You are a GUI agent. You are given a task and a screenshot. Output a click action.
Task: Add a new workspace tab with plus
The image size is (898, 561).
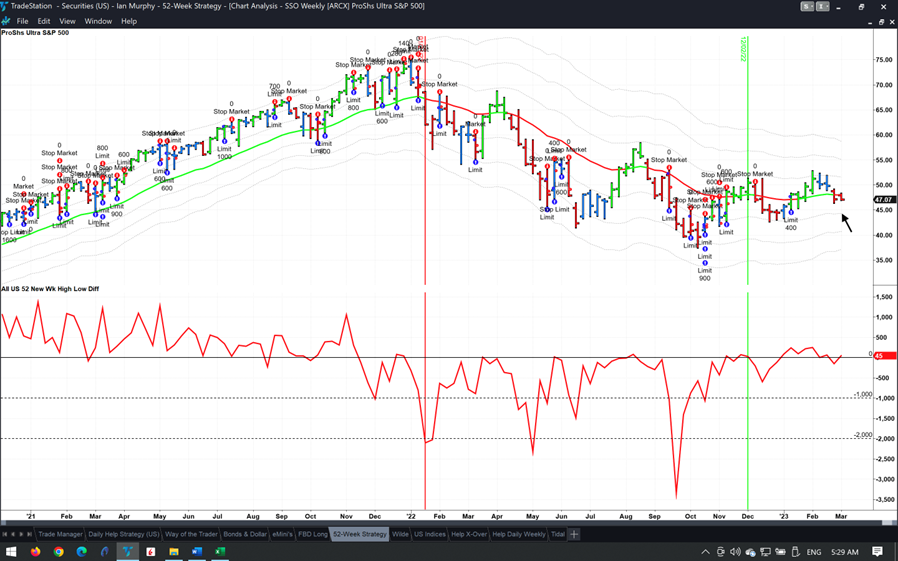574,534
